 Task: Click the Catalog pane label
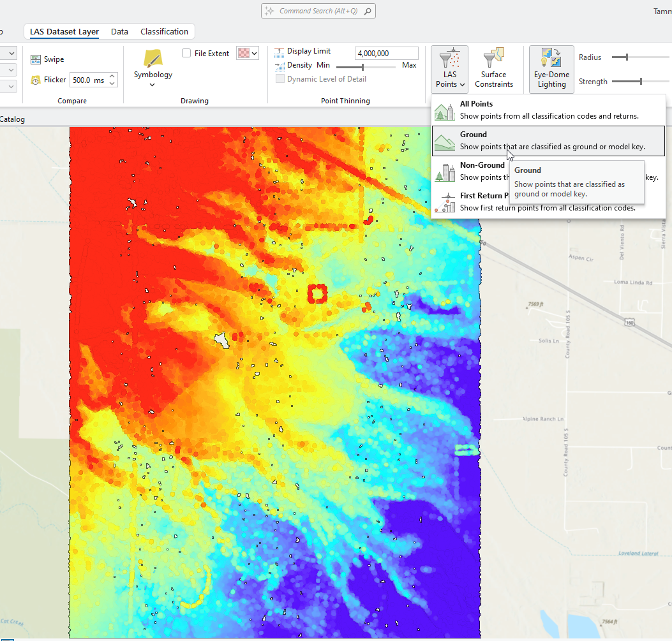point(12,119)
